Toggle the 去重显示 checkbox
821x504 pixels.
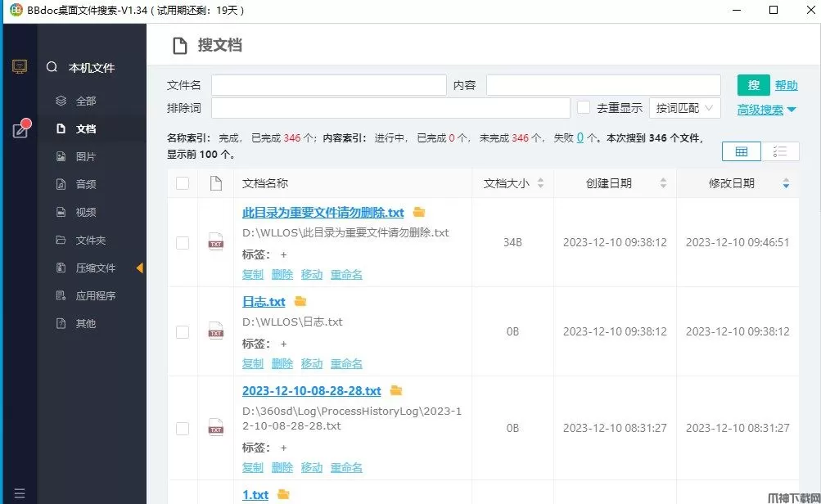click(584, 107)
